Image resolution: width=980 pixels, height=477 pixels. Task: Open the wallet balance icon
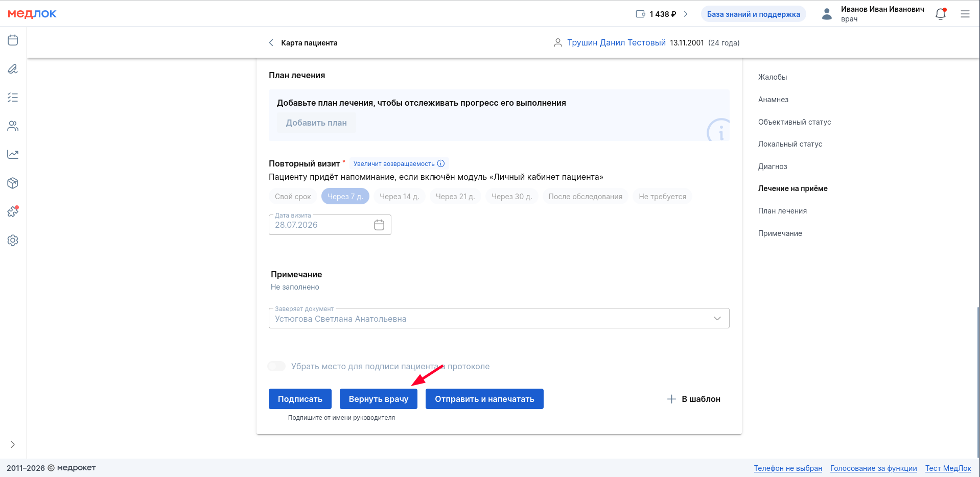coord(640,14)
